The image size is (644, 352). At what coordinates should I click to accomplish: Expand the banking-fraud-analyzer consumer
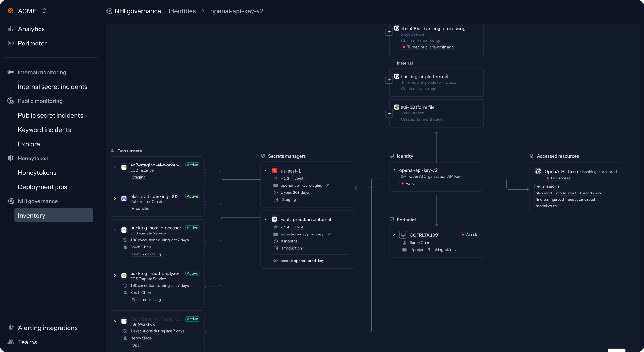(x=115, y=275)
